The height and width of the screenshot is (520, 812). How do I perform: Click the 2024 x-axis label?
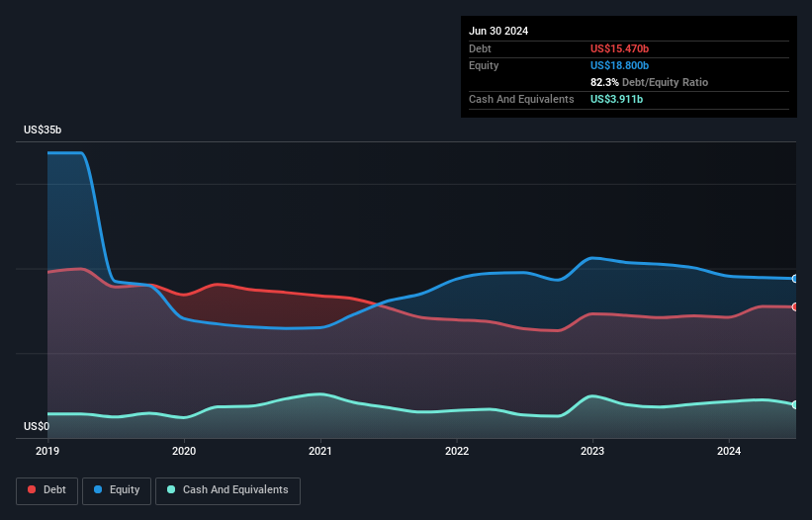pyautogui.click(x=729, y=451)
